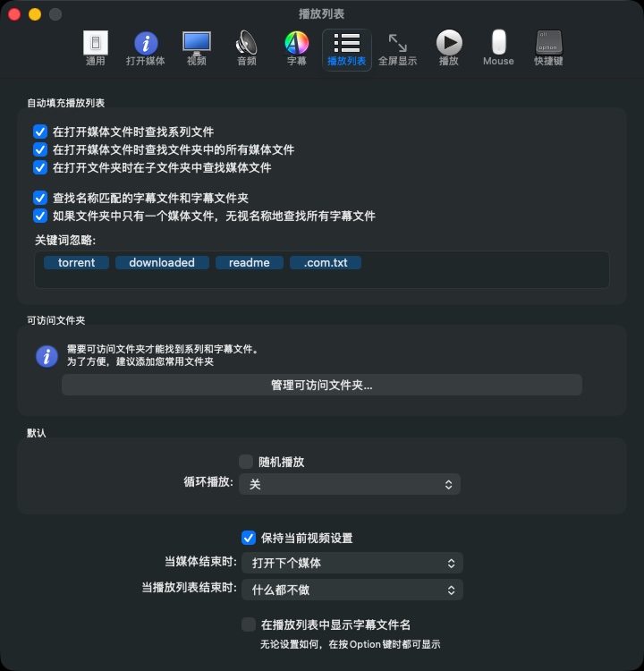Expand the 当媒体结束时 dropdown
644x671 pixels.
tap(350, 563)
